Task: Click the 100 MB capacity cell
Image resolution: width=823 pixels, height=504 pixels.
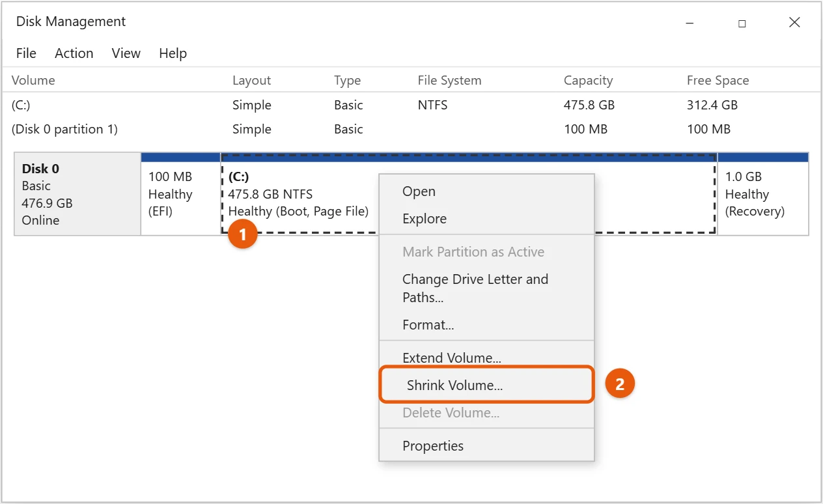Action: (x=585, y=129)
